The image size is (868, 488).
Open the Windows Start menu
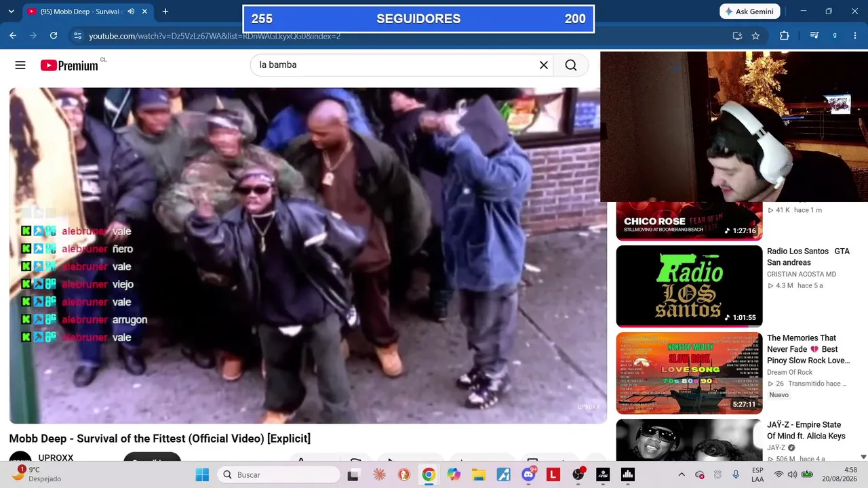click(202, 474)
